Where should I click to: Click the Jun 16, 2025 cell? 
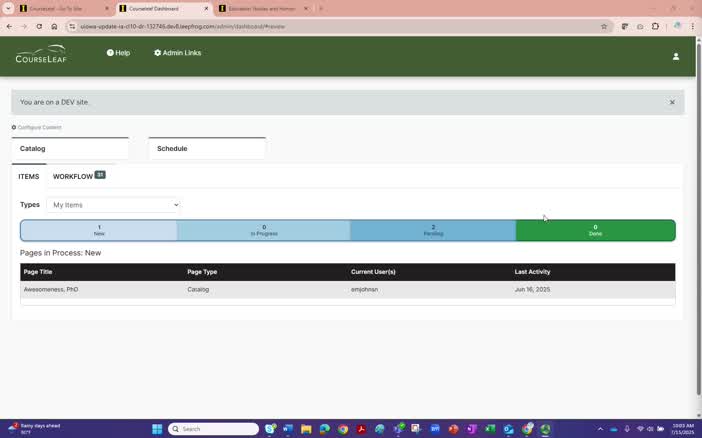pyautogui.click(x=532, y=289)
